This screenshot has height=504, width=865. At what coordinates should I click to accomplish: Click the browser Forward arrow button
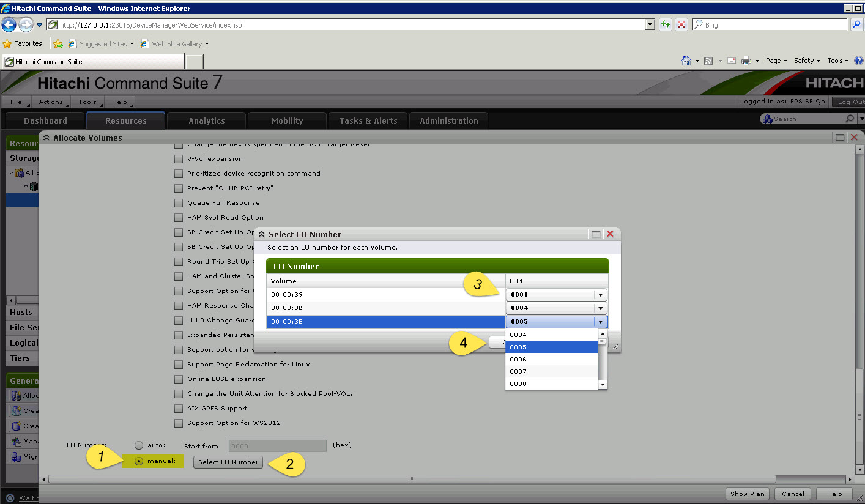click(26, 25)
